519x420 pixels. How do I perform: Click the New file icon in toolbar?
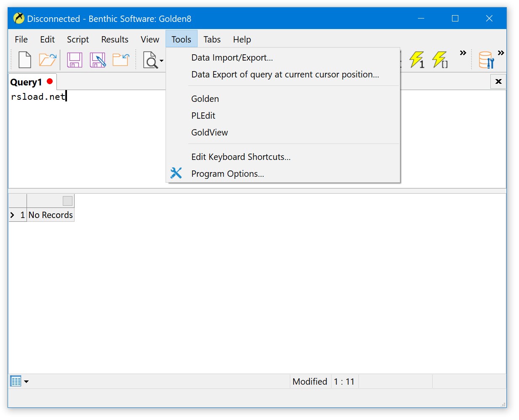pyautogui.click(x=25, y=60)
